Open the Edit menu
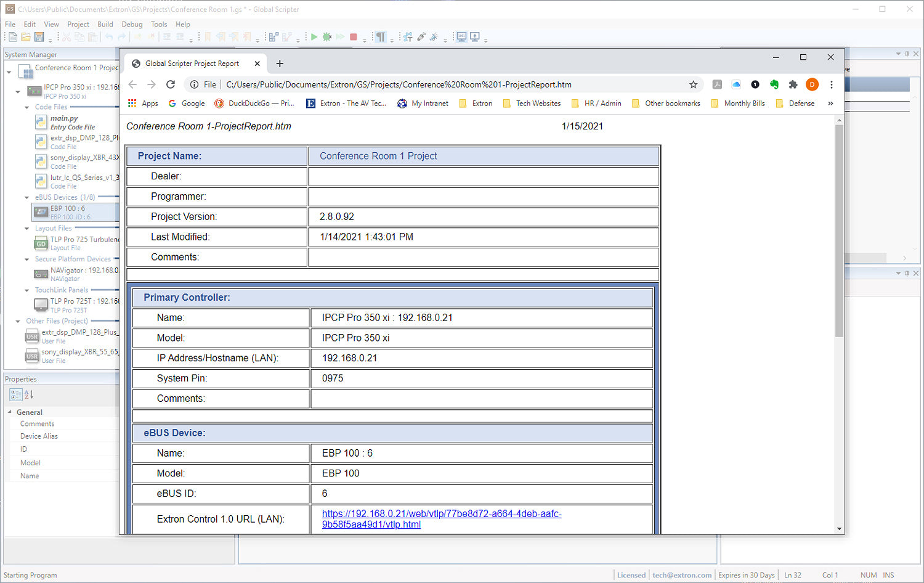 pos(30,25)
